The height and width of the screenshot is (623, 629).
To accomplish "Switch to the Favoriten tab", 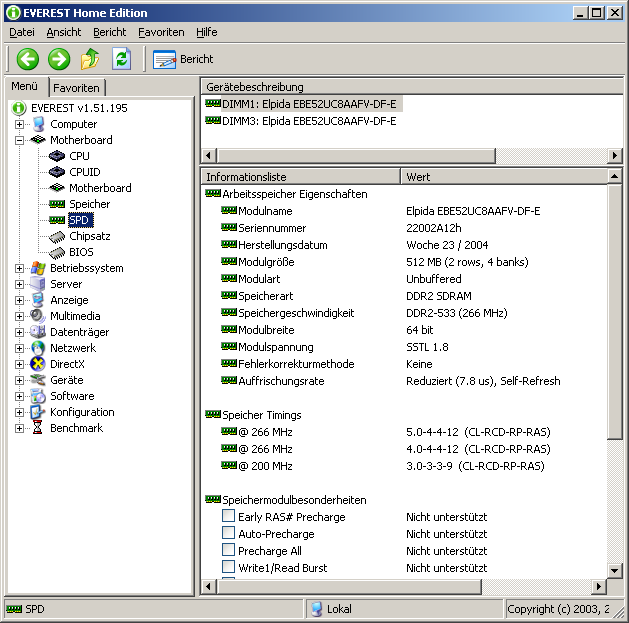I will click(x=76, y=87).
